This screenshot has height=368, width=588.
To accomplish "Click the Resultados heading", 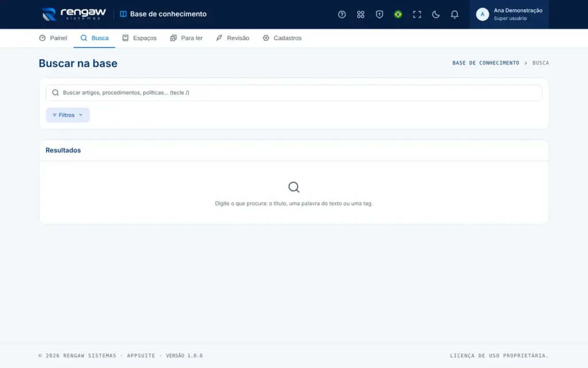I will [63, 150].
